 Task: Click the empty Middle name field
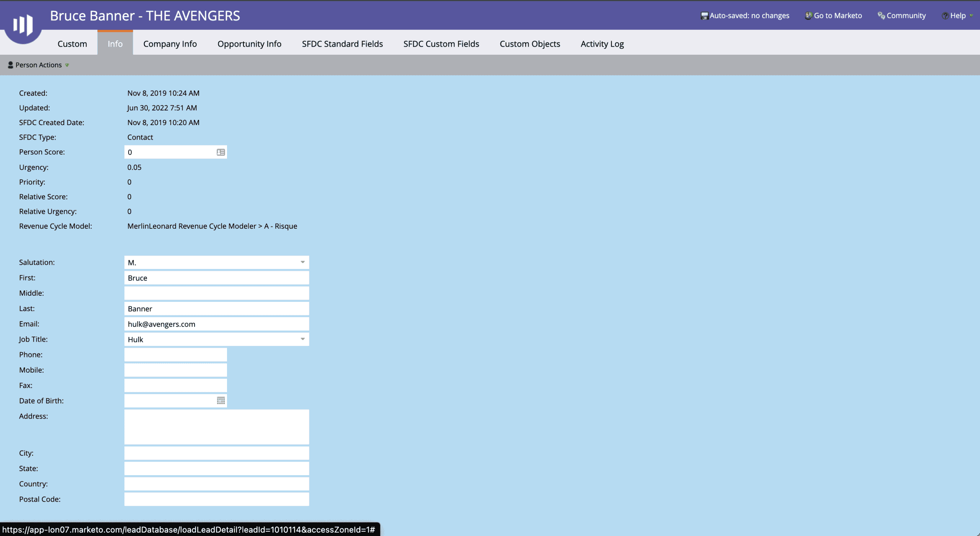(x=217, y=293)
